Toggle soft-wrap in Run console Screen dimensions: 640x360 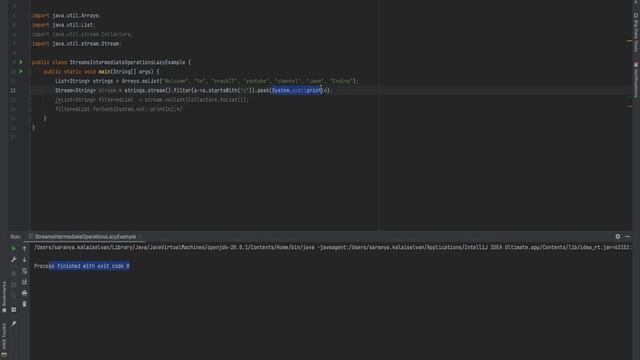pos(24,271)
